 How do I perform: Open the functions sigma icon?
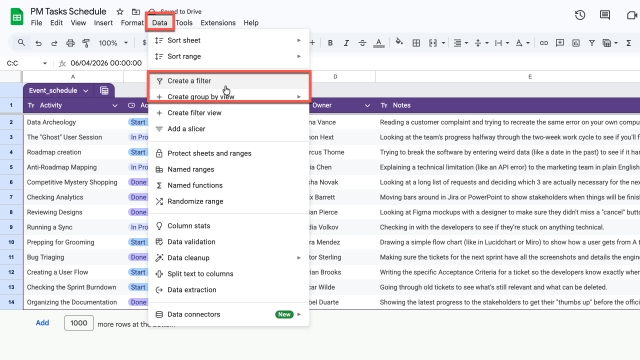629,43
